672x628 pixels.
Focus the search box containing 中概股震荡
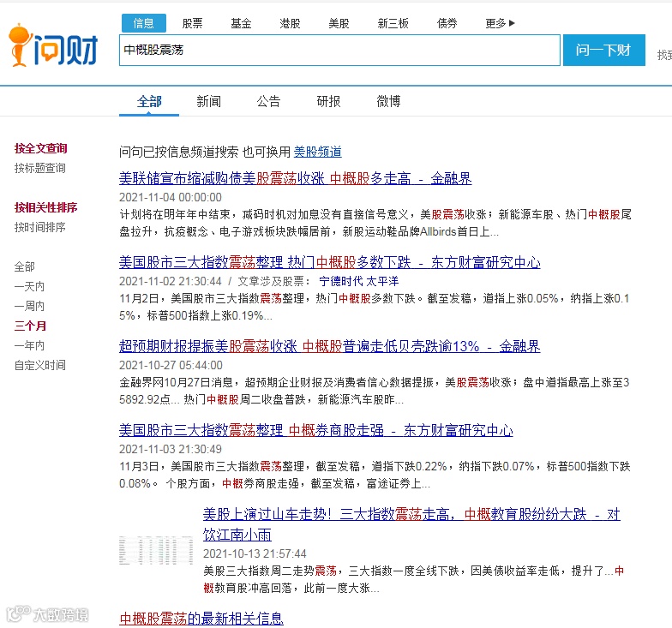(339, 50)
